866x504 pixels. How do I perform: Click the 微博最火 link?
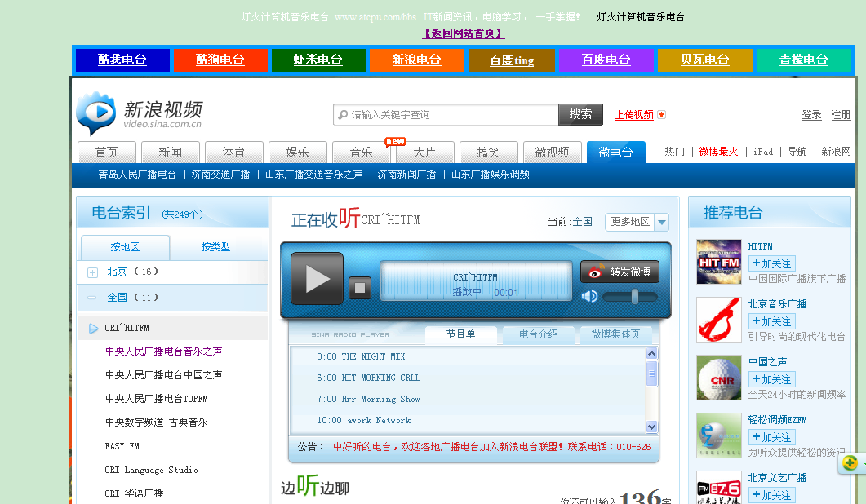718,152
